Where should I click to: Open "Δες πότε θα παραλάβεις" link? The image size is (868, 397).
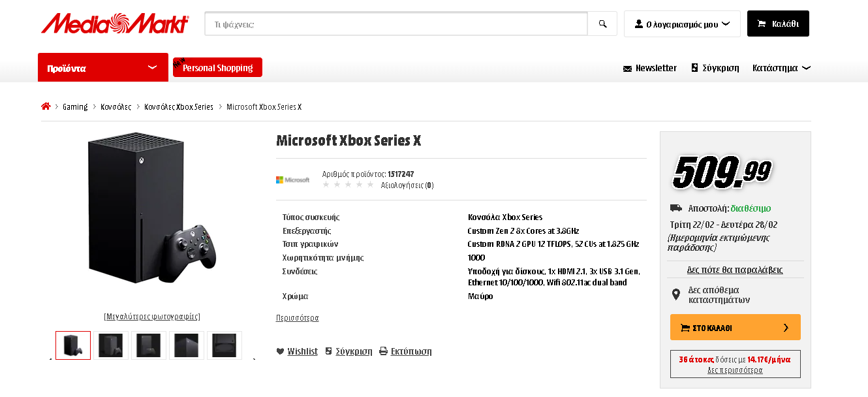[x=735, y=270]
